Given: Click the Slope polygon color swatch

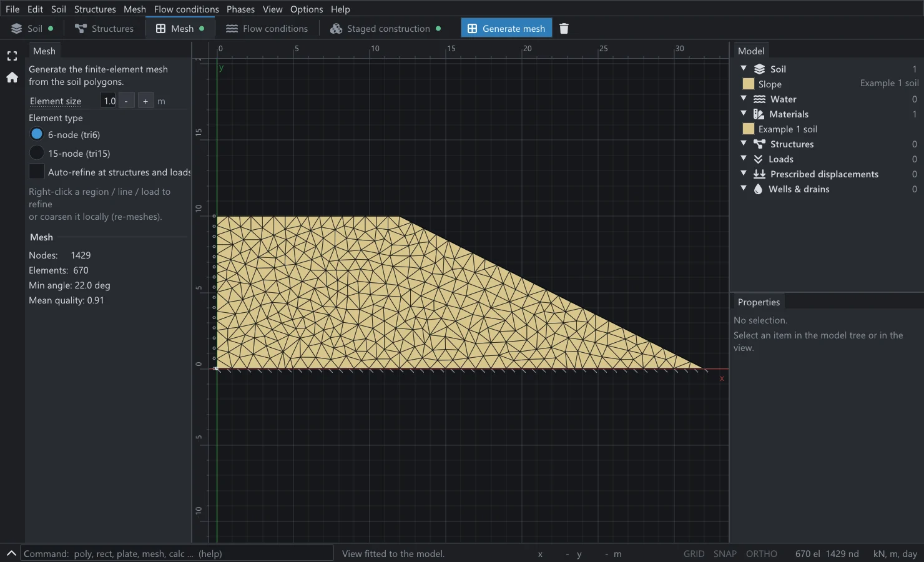Looking at the screenshot, I should point(749,84).
